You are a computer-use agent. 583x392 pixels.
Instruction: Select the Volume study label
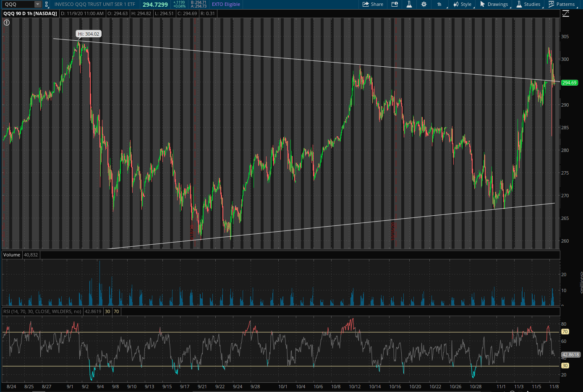(12, 255)
